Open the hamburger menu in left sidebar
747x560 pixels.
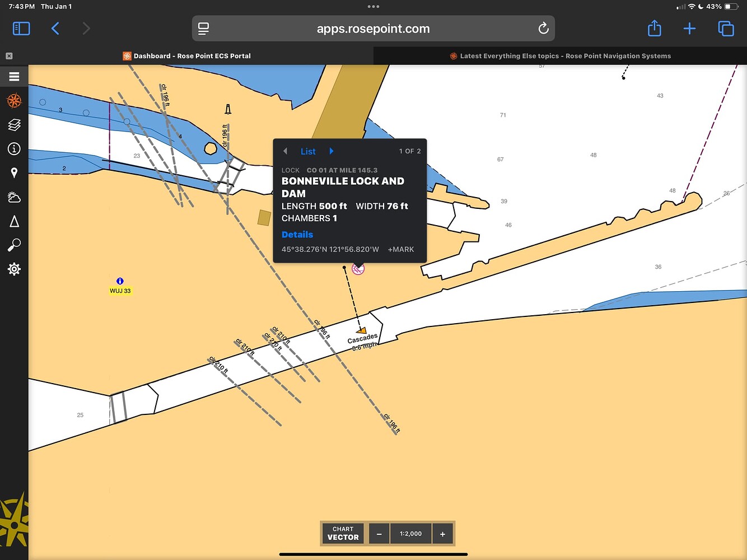(x=14, y=77)
